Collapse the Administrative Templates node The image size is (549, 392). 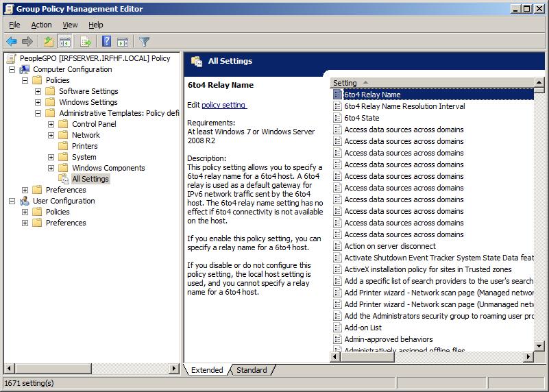(38, 113)
